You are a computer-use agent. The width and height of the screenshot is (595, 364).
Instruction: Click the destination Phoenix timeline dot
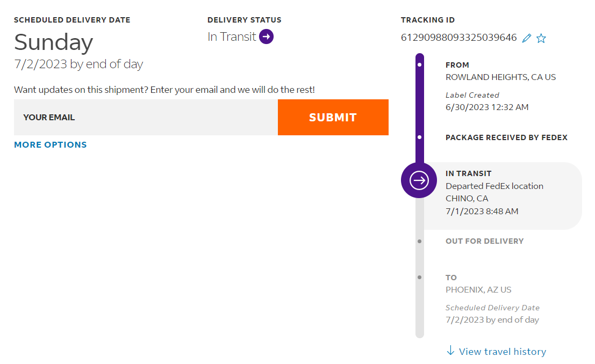pyautogui.click(x=419, y=278)
